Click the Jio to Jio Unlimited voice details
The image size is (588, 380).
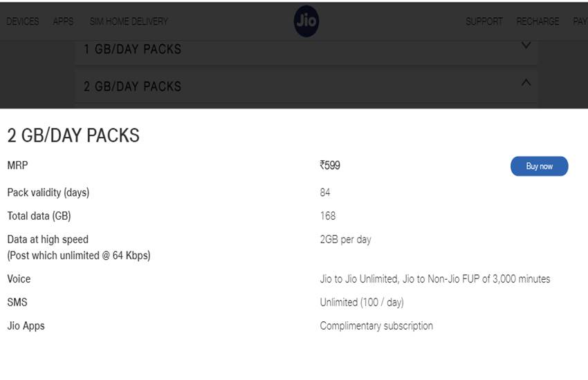(434, 279)
